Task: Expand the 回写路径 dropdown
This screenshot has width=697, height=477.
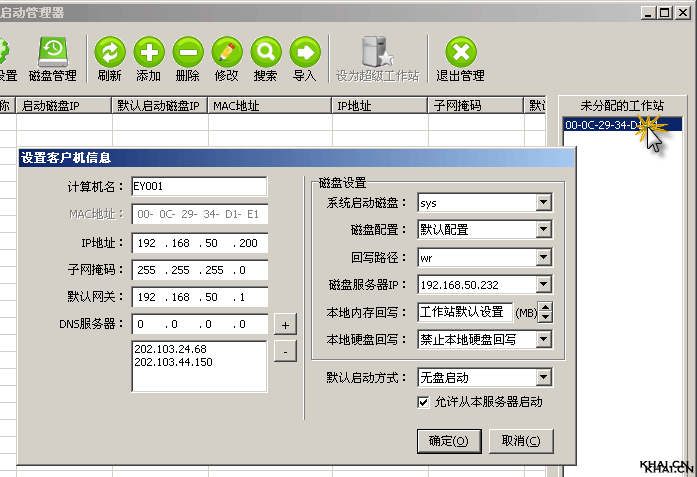Action: pos(543,257)
